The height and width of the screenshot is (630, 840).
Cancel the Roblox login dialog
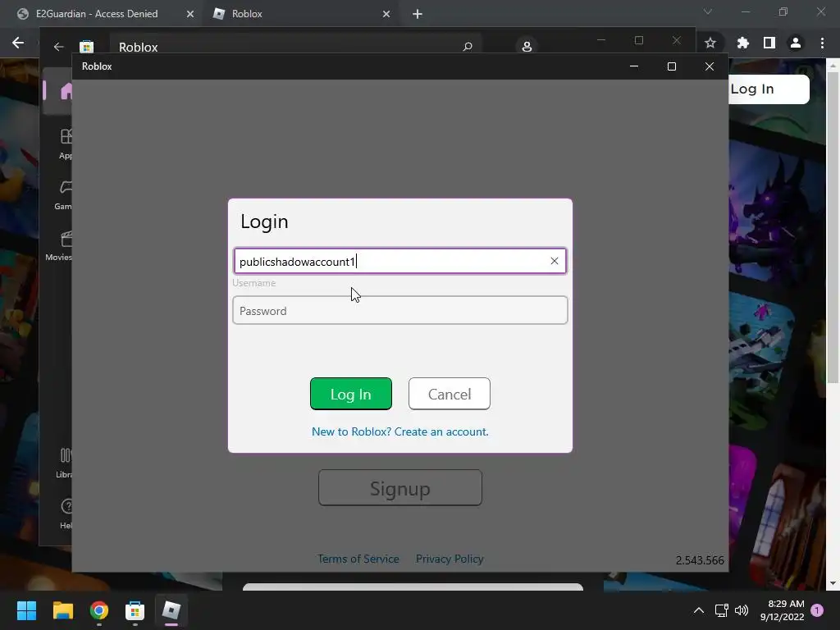[449, 394]
